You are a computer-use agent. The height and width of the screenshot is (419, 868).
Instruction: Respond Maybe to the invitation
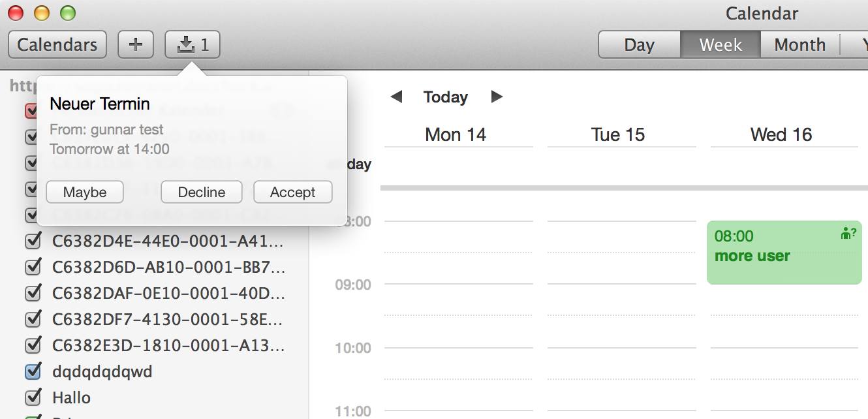85,193
